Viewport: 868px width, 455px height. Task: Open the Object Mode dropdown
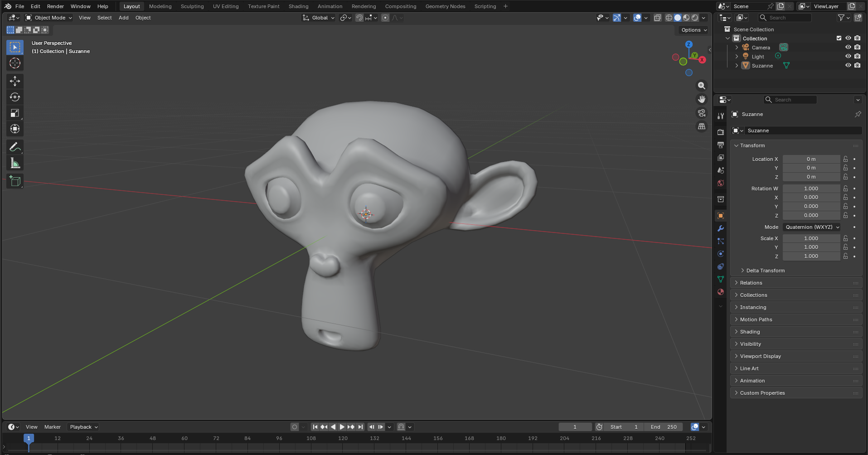pyautogui.click(x=49, y=18)
